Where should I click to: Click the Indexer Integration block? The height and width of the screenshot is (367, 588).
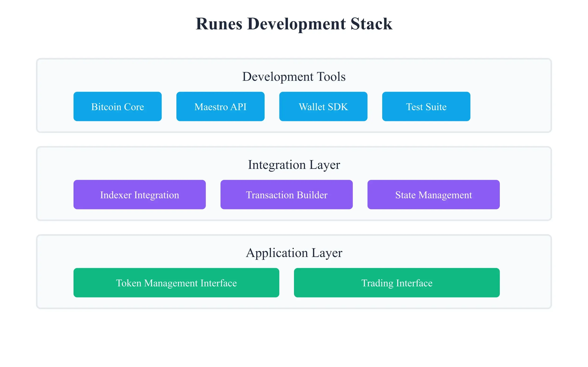pyautogui.click(x=139, y=194)
